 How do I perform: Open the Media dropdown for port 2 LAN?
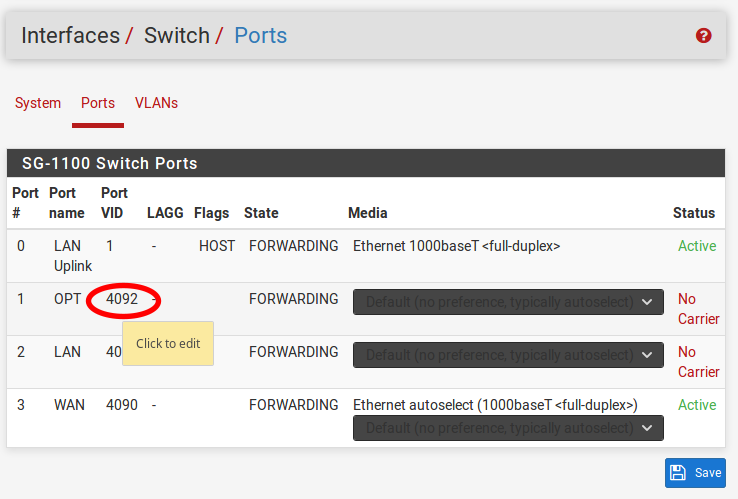pyautogui.click(x=508, y=355)
